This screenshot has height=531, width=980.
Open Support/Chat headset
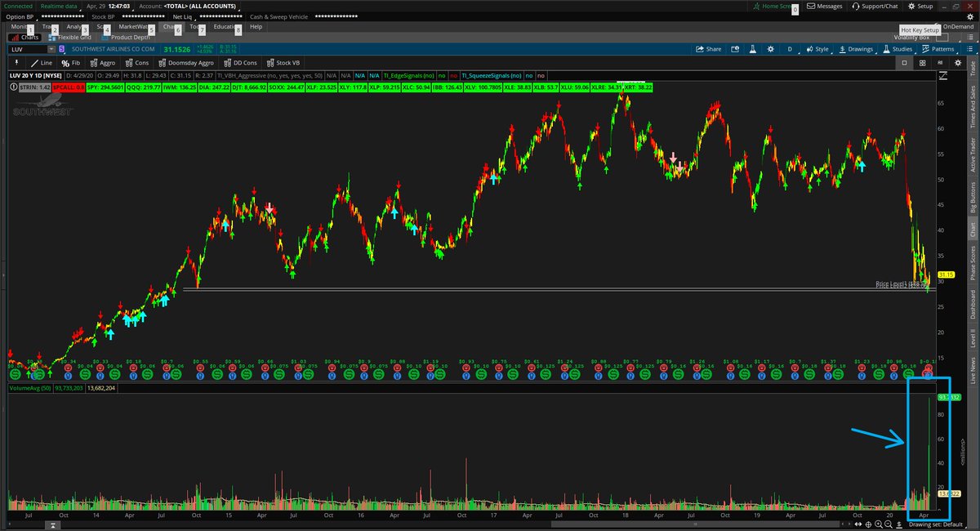[875, 6]
